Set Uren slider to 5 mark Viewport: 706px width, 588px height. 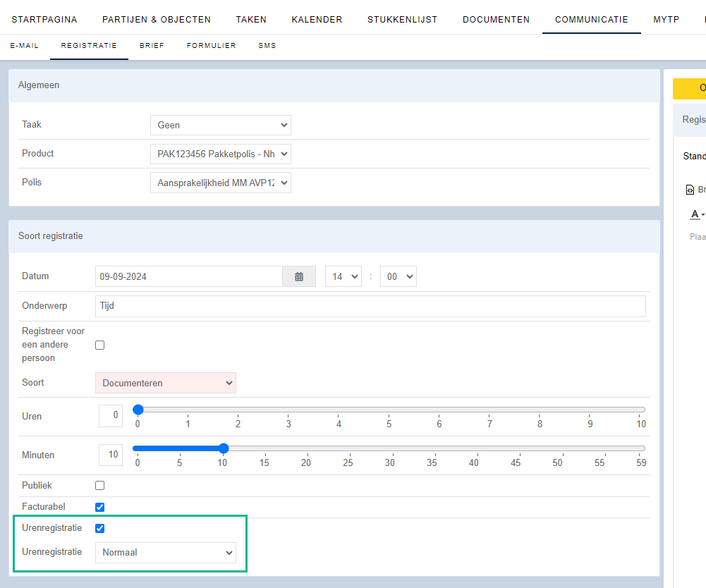[389, 410]
